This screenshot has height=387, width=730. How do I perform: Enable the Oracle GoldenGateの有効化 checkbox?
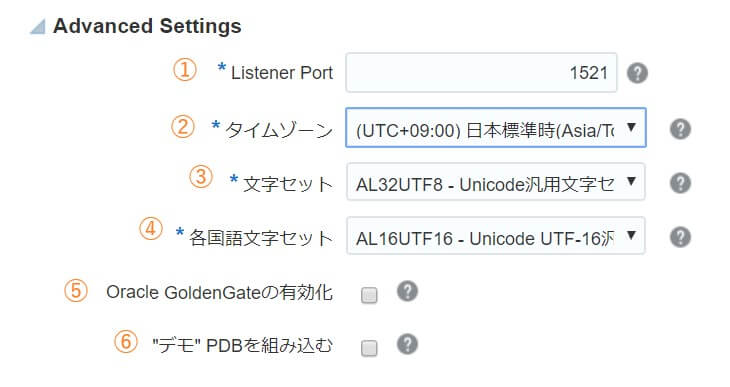click(x=369, y=295)
